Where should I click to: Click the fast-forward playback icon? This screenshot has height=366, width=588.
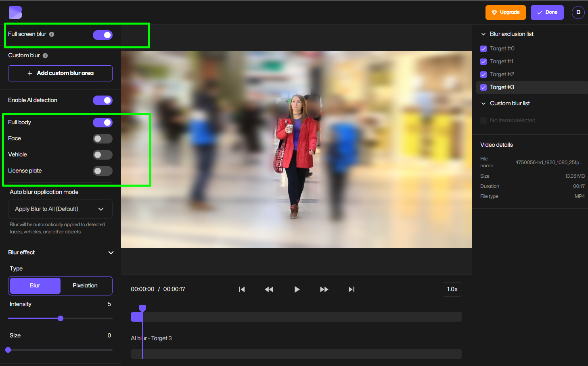click(324, 289)
